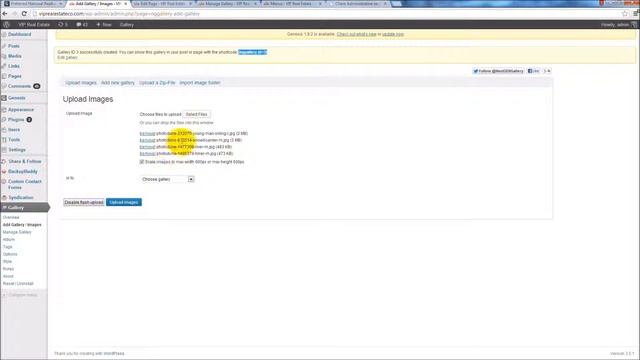Open Options in Gallery submenu
Image resolution: width=640 pixels, height=360 pixels.
[10, 254]
